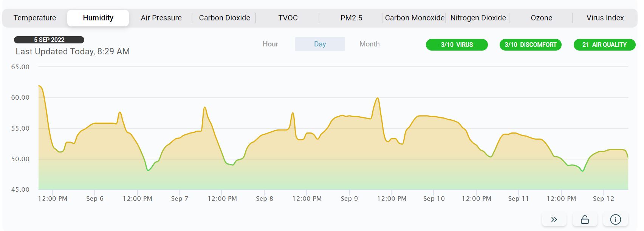Click the 5 SEP 2022 date pill
The height and width of the screenshot is (231, 644).
click(49, 40)
